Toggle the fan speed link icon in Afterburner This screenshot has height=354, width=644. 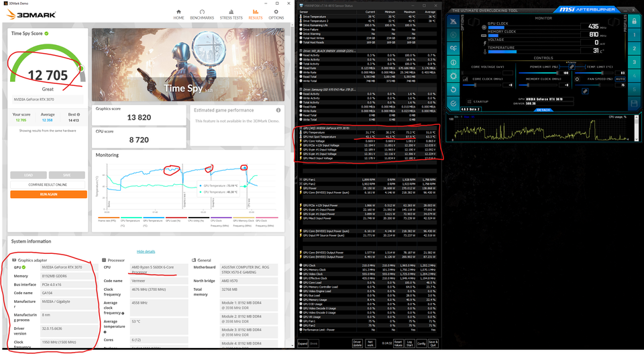click(585, 91)
